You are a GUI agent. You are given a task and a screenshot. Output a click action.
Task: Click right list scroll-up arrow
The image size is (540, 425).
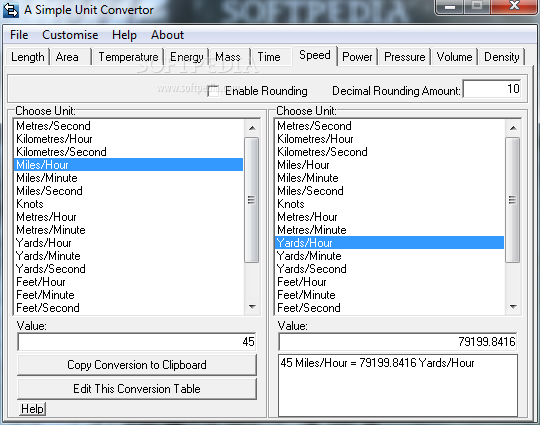[513, 128]
